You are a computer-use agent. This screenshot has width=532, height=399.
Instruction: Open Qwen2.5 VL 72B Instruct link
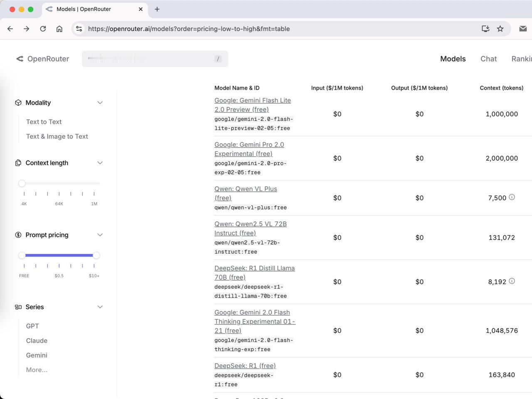pyautogui.click(x=251, y=228)
